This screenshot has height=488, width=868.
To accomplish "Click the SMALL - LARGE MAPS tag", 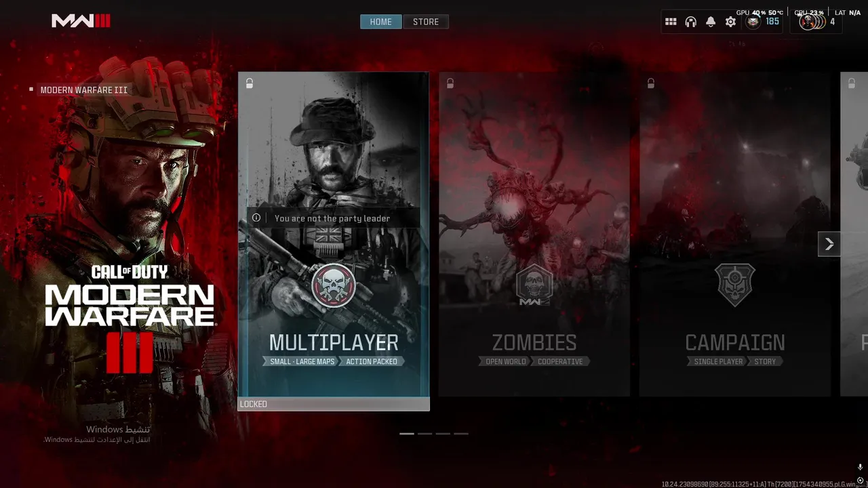I will click(302, 361).
